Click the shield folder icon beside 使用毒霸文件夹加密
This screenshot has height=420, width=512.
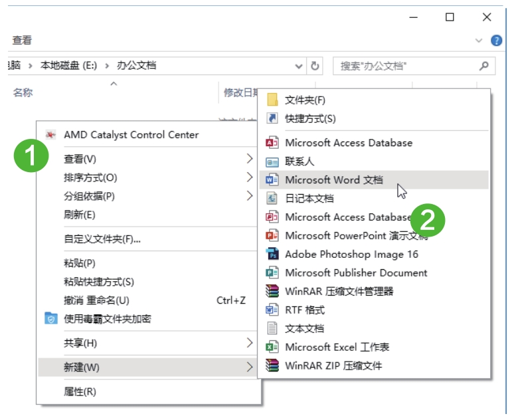click(50, 318)
